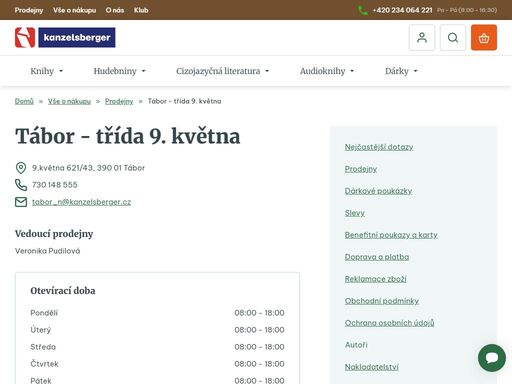Open Reklamace zboží link
This screenshot has height=384, width=512.
pos(375,279)
